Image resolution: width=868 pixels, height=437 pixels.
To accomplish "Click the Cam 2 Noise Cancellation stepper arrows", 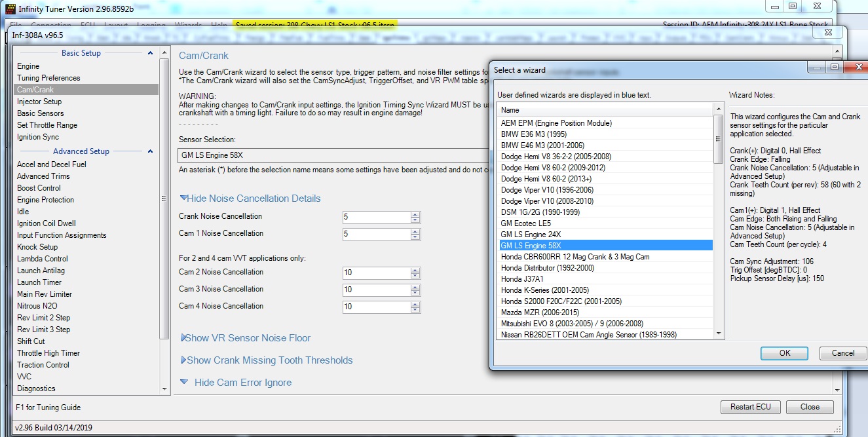I will [x=415, y=273].
